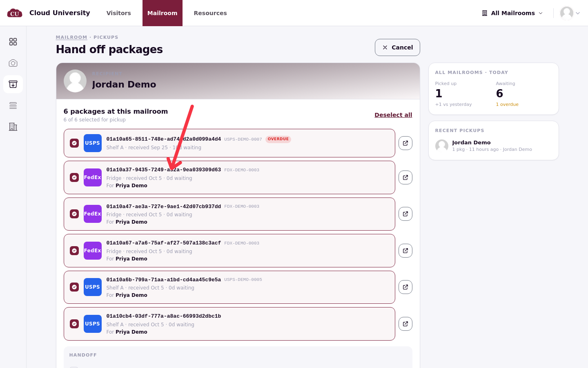Click the FedEx badge on package 01a10a47

[x=93, y=214]
